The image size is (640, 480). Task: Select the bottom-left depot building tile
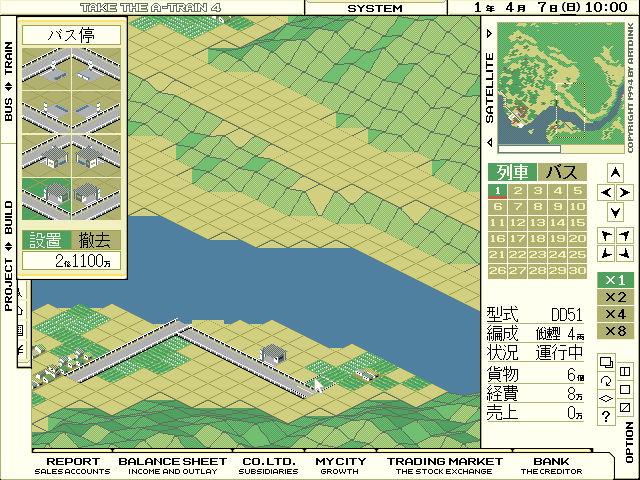(x=45, y=201)
